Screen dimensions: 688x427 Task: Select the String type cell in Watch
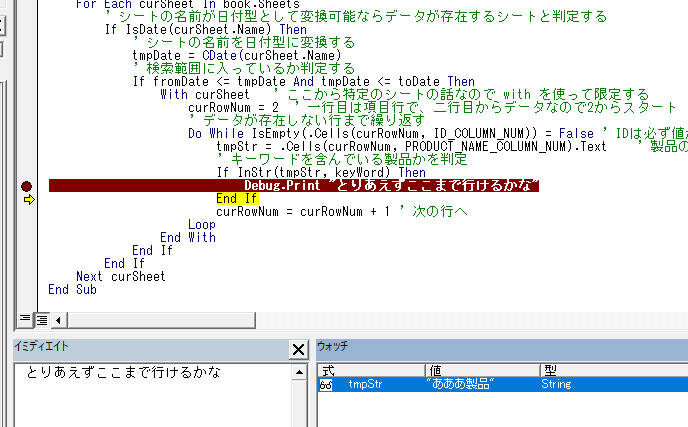click(556, 384)
